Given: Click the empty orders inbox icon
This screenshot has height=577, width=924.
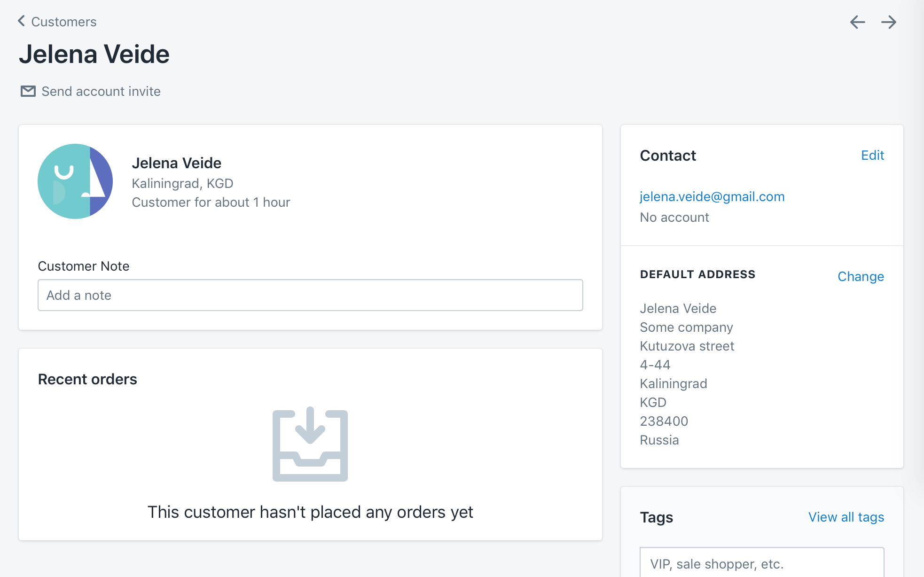Looking at the screenshot, I should (310, 444).
